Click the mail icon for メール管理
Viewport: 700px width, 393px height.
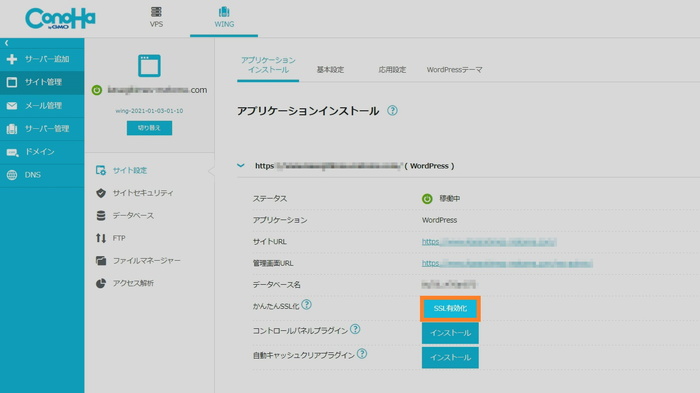point(12,106)
